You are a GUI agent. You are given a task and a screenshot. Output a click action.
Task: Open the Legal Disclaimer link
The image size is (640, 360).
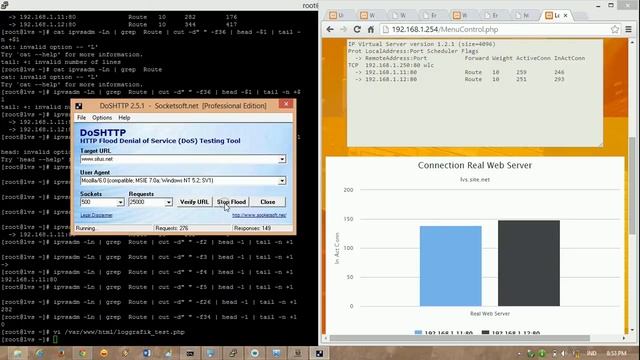pyautogui.click(x=96, y=215)
